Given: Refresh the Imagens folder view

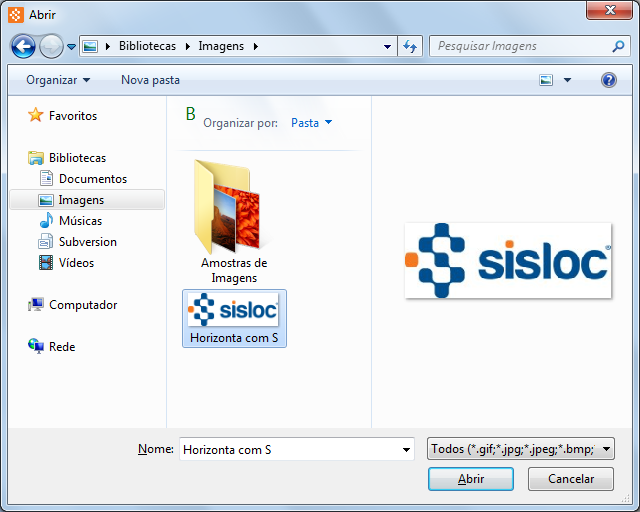Looking at the screenshot, I should (x=410, y=47).
